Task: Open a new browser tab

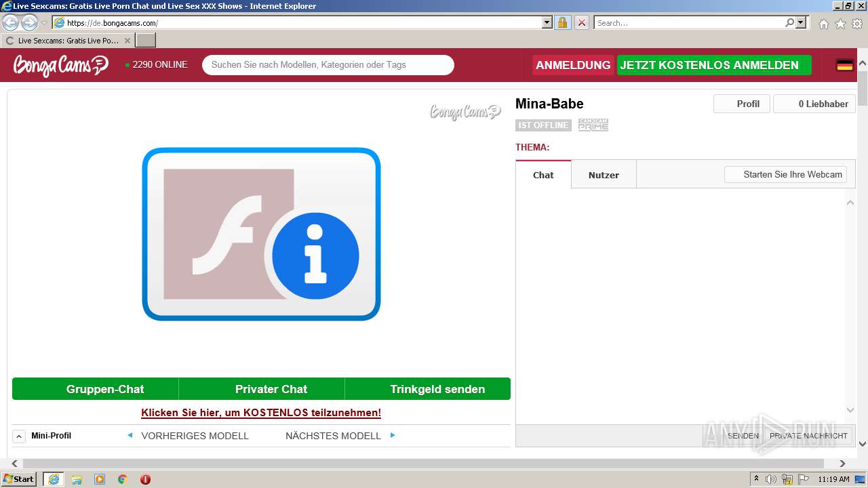Action: (x=146, y=41)
